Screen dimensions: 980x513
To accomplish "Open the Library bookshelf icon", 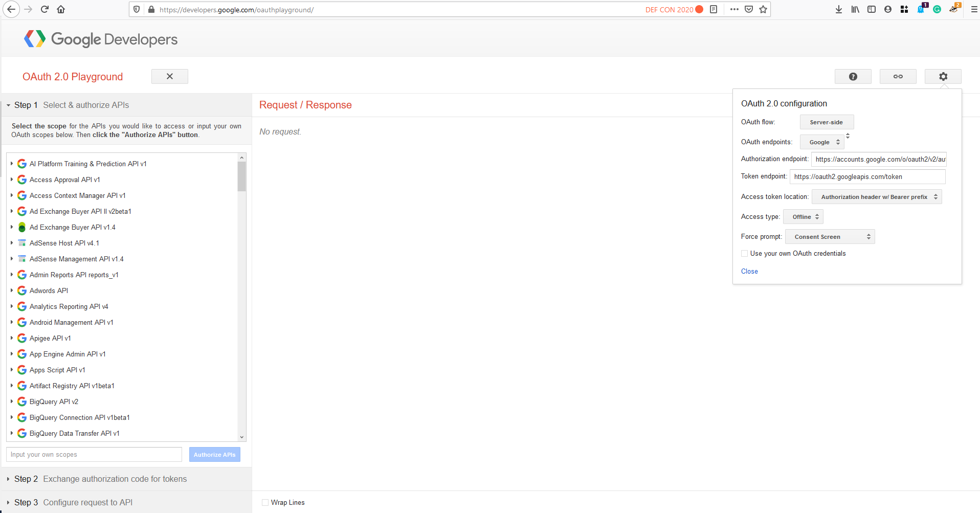I will click(855, 9).
